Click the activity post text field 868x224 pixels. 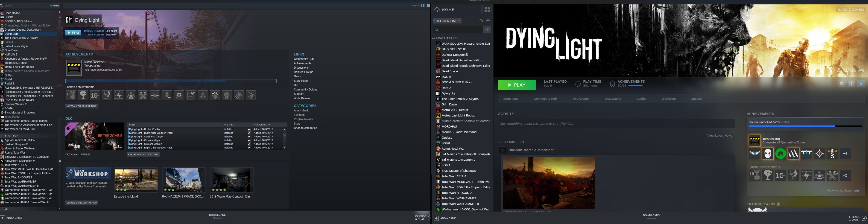click(x=616, y=124)
